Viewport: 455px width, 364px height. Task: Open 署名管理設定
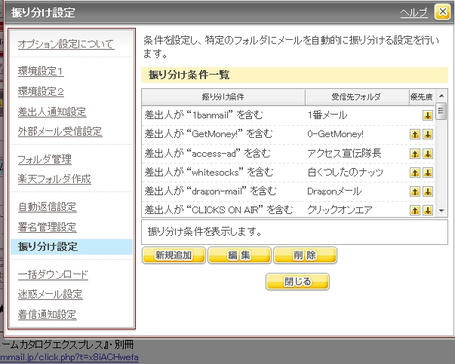[x=47, y=227]
